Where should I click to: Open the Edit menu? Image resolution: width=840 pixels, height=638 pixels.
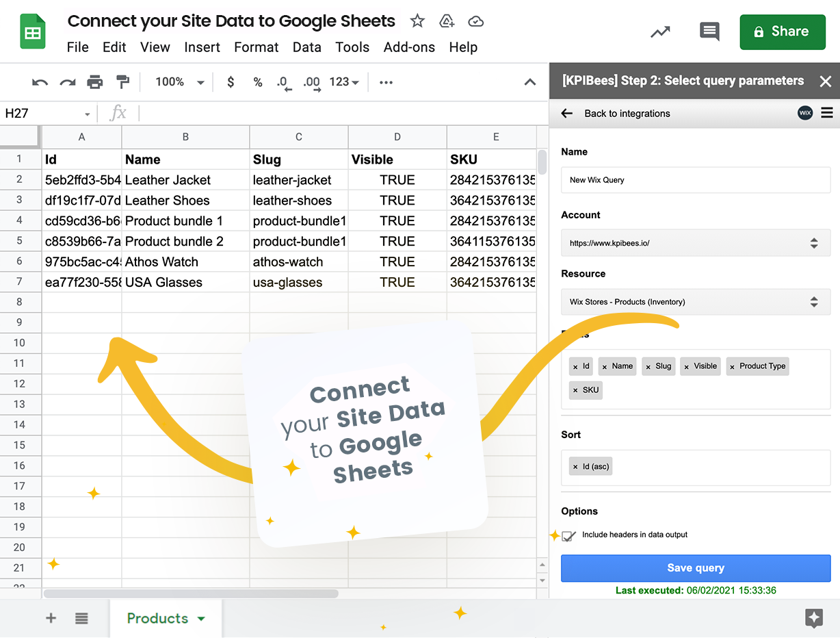coord(114,47)
